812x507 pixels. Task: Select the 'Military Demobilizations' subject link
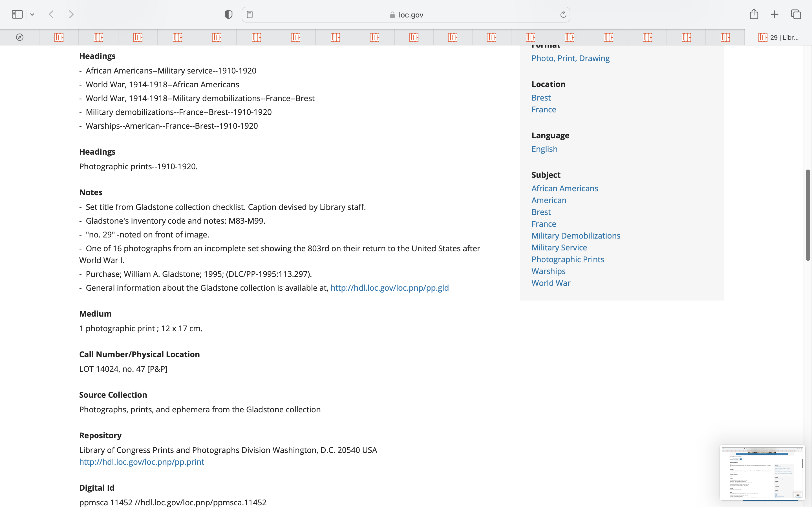(576, 236)
